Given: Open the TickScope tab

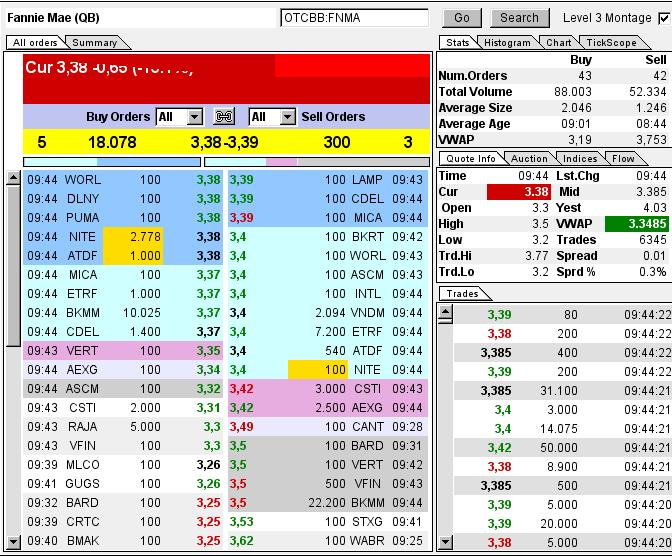Looking at the screenshot, I should click(612, 42).
